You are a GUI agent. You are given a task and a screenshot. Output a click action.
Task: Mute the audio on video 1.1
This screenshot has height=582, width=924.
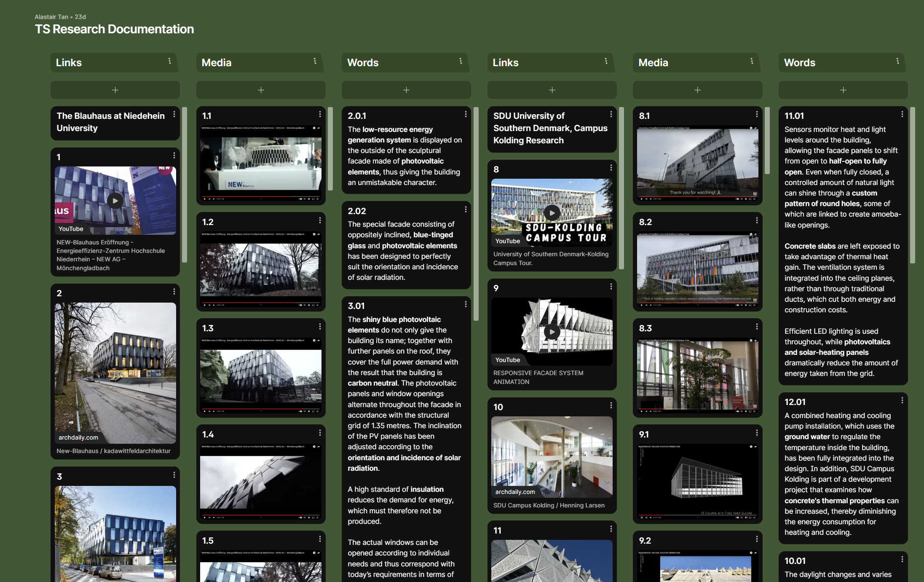[x=214, y=199]
